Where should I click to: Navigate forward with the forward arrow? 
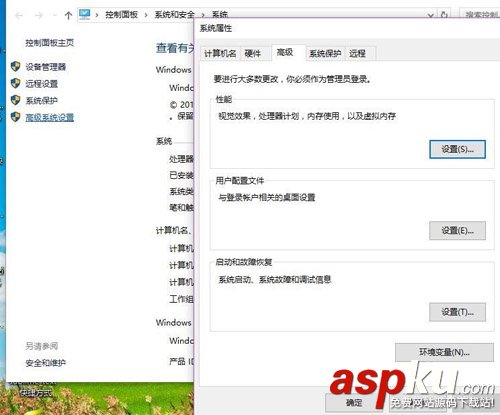click(x=39, y=15)
